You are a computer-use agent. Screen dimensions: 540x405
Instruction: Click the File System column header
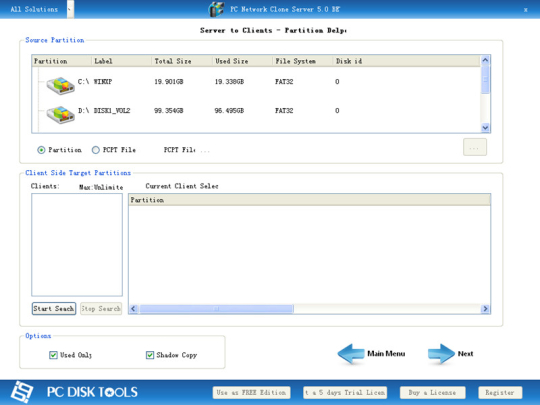302,61
